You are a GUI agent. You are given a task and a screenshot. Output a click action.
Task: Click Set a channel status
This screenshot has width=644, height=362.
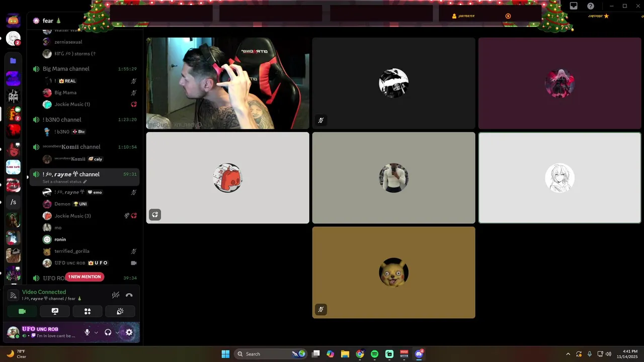[64, 182]
